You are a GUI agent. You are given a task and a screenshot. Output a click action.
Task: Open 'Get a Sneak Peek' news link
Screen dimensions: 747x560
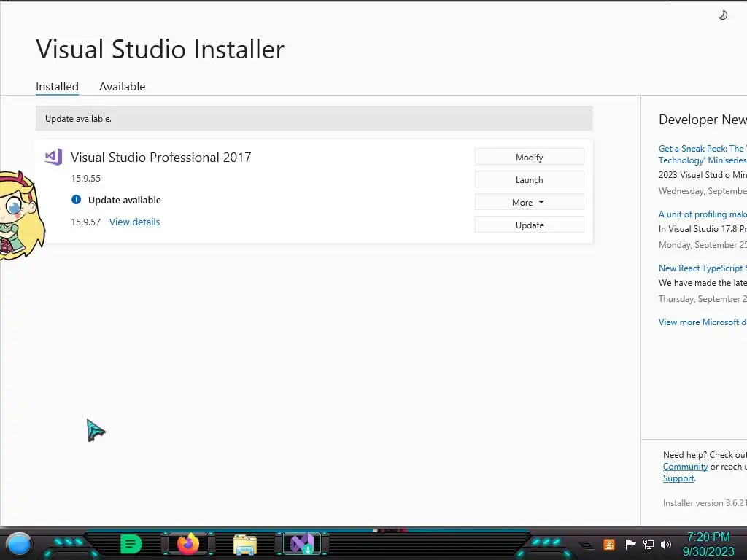pyautogui.click(x=703, y=155)
